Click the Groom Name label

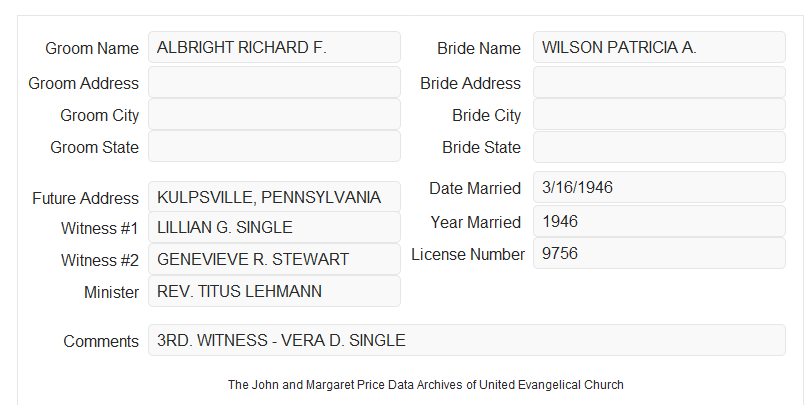click(92, 48)
